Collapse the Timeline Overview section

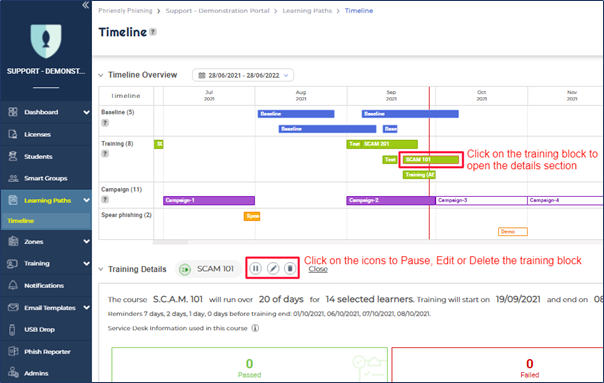pos(101,75)
